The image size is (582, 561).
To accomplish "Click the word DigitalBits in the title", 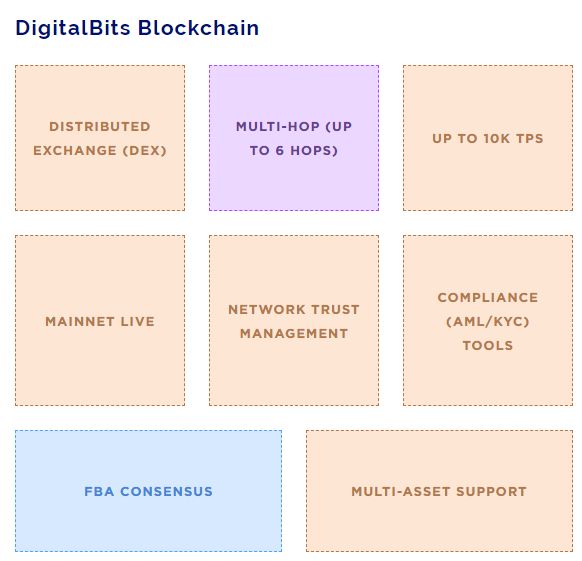I will (73, 28).
